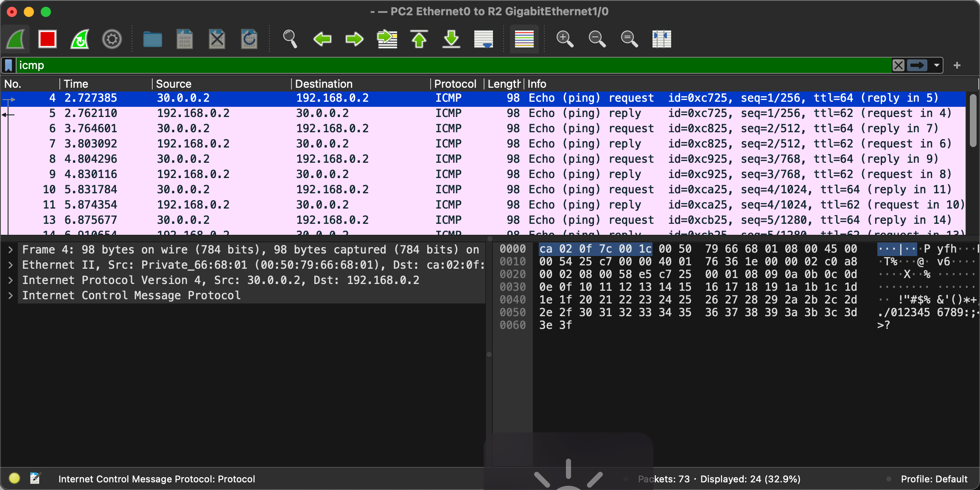Go to the first packet arrow icon
Viewport: 980px width, 490px height.
click(x=419, y=39)
